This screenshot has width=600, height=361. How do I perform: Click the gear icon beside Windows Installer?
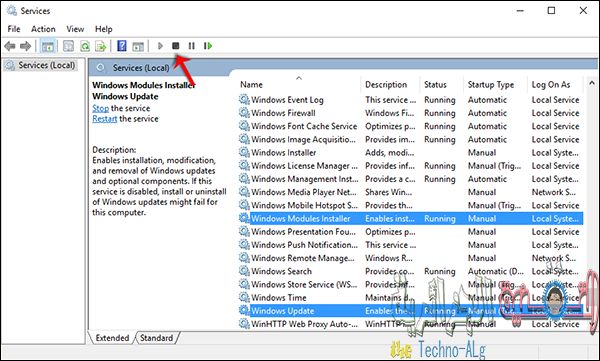tap(244, 152)
